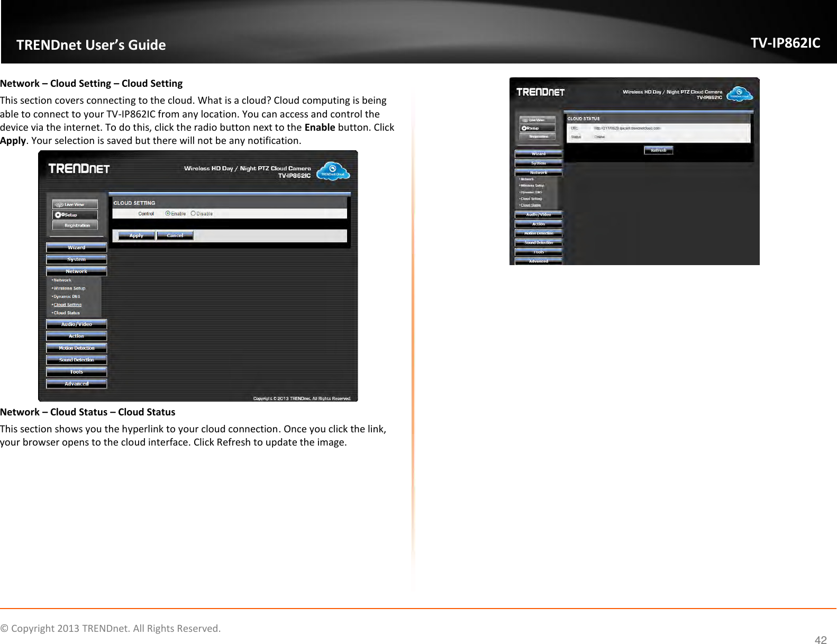Click the TRENDnet Cloud icon in Cloud Setting screenshot

coord(333,171)
